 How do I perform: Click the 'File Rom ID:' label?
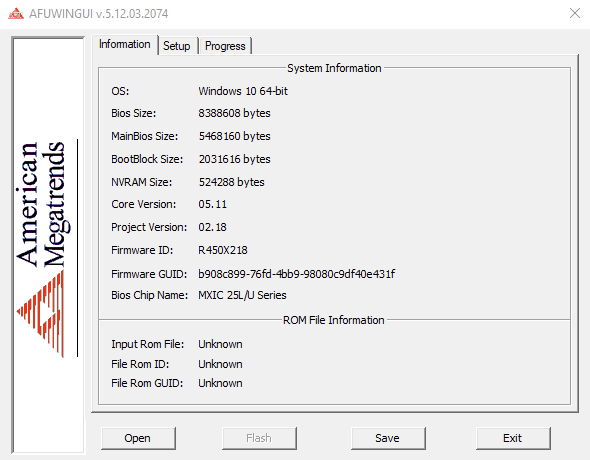click(x=140, y=364)
